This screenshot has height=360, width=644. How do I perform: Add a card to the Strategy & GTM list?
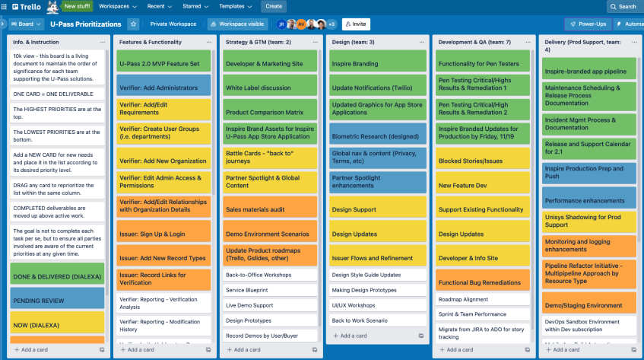pos(244,350)
